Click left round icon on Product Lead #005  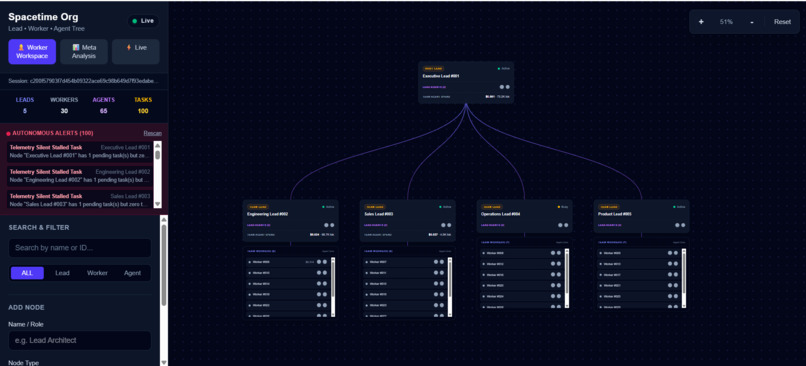(x=677, y=225)
